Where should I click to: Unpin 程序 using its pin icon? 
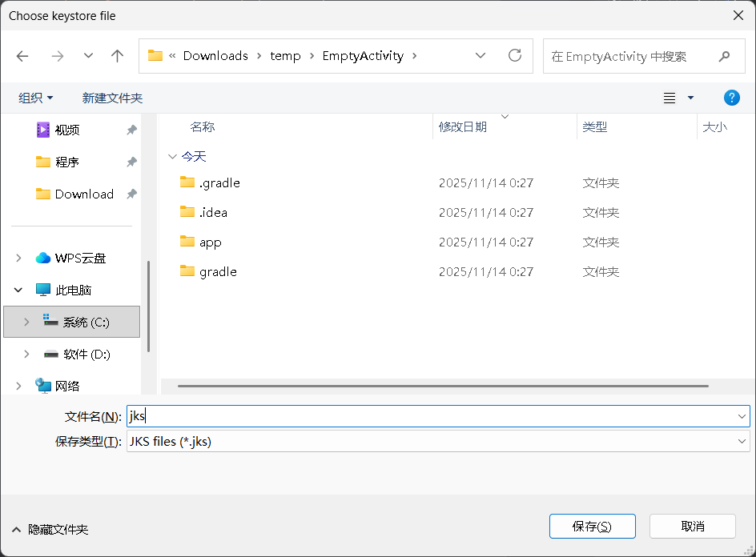click(x=131, y=162)
